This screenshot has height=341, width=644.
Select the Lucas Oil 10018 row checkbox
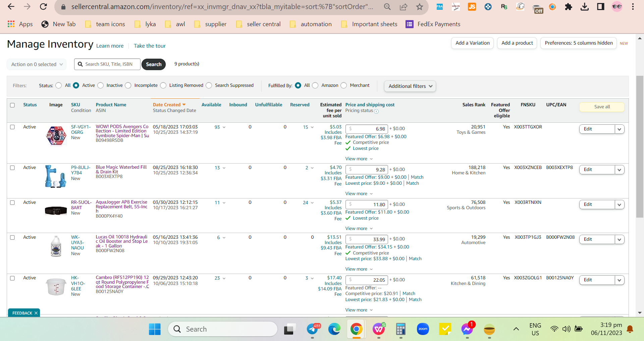[12, 237]
